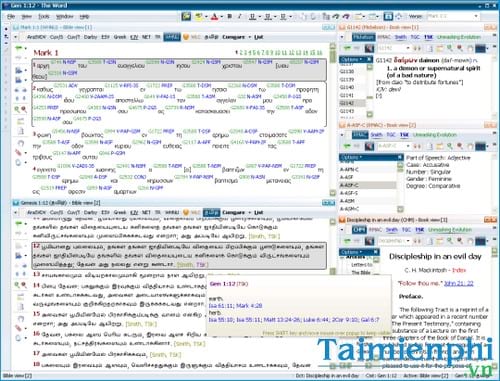
Task: Open highlighter color dropdown arrow
Action: tap(206, 16)
